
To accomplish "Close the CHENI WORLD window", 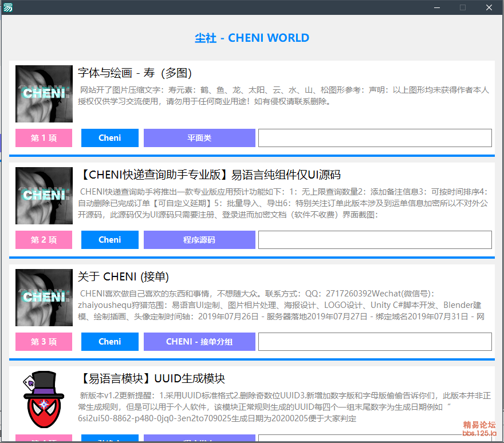I will 489,7.
